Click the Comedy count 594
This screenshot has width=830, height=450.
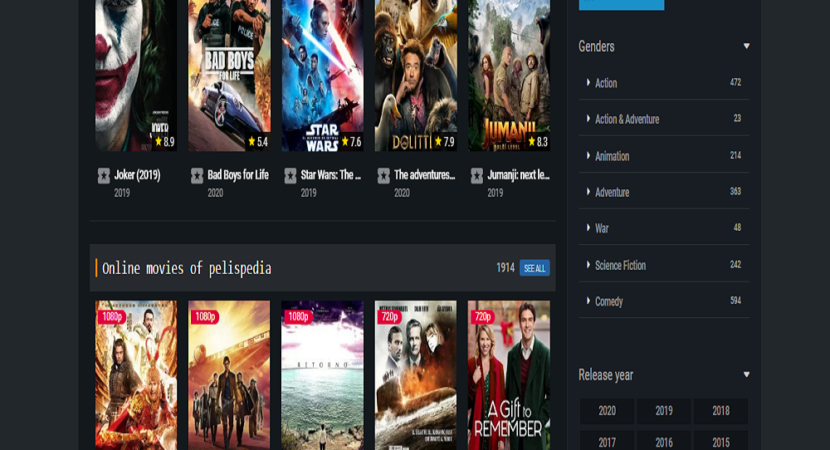pyautogui.click(x=735, y=301)
